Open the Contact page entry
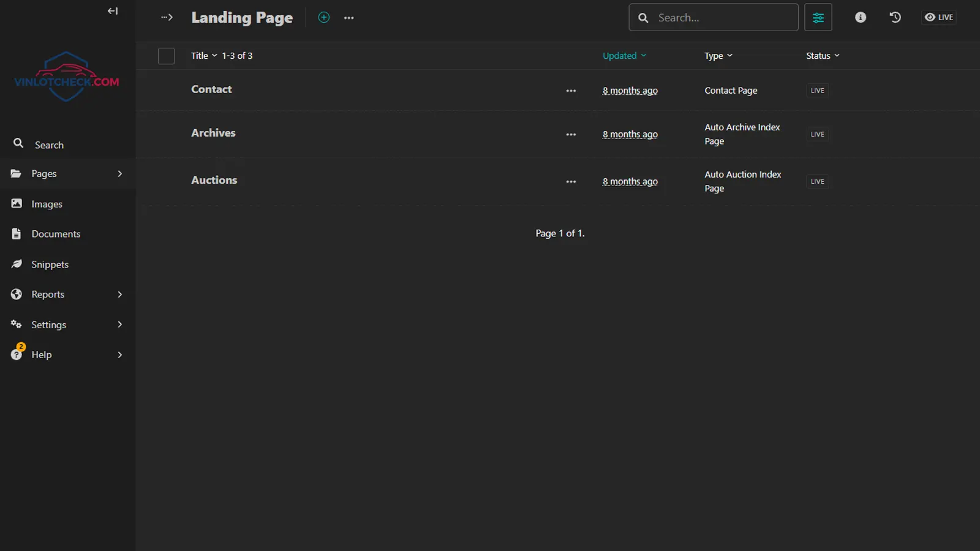The width and height of the screenshot is (980, 551). coord(211,89)
